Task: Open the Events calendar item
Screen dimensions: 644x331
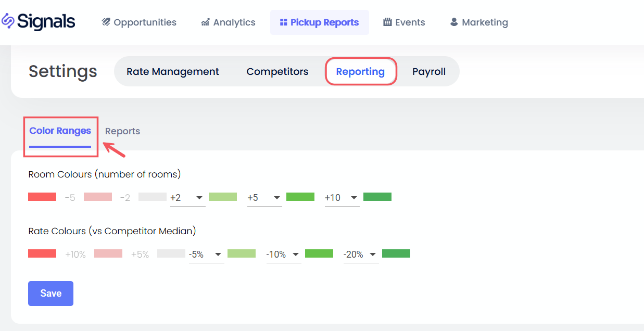Action: 404,22
